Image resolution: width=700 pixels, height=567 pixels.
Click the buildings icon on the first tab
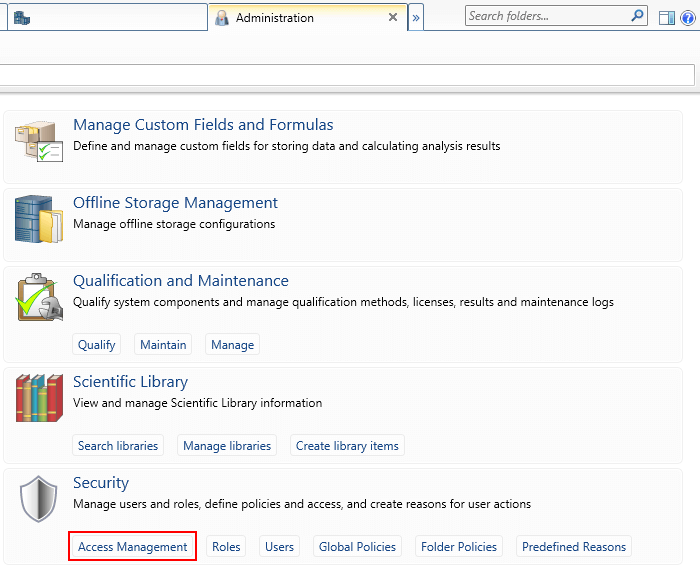pos(21,18)
